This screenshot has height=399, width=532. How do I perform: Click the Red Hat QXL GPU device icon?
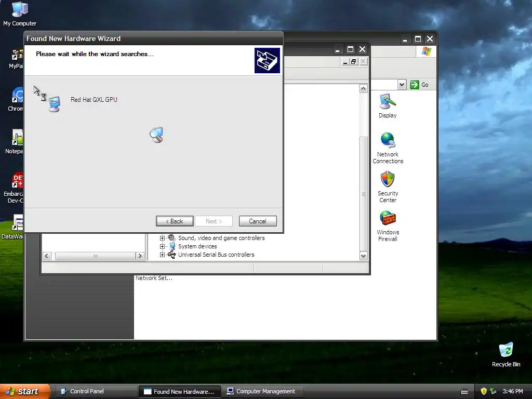54,103
